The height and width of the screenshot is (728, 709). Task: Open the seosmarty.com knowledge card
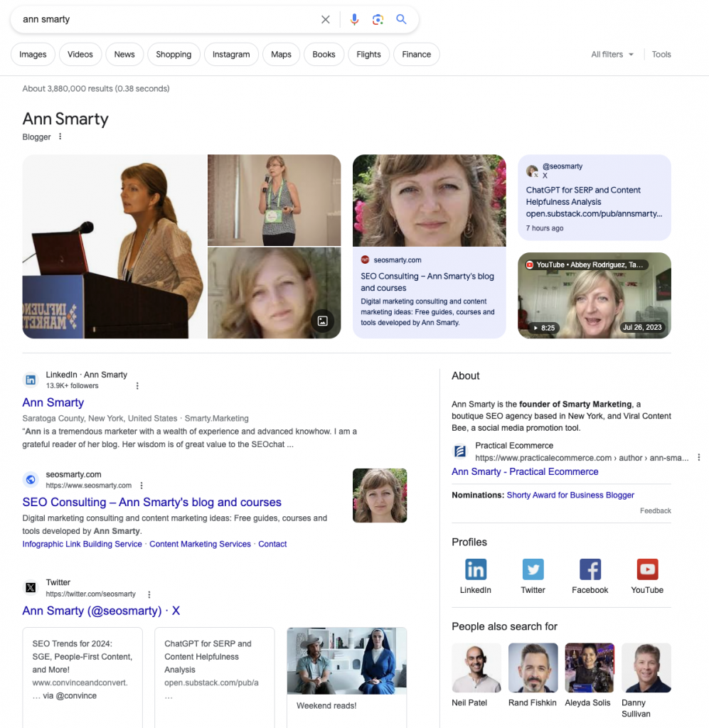pyautogui.click(x=429, y=247)
